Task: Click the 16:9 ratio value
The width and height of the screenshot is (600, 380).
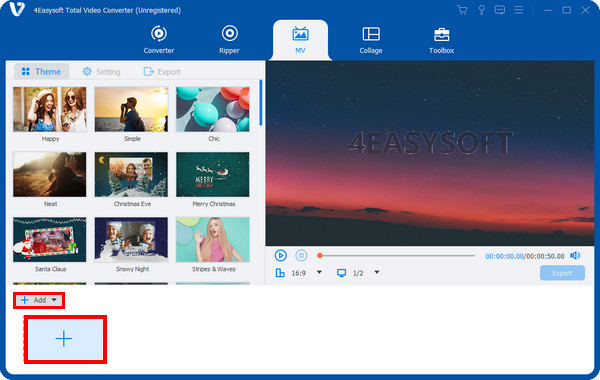Action: coord(298,273)
